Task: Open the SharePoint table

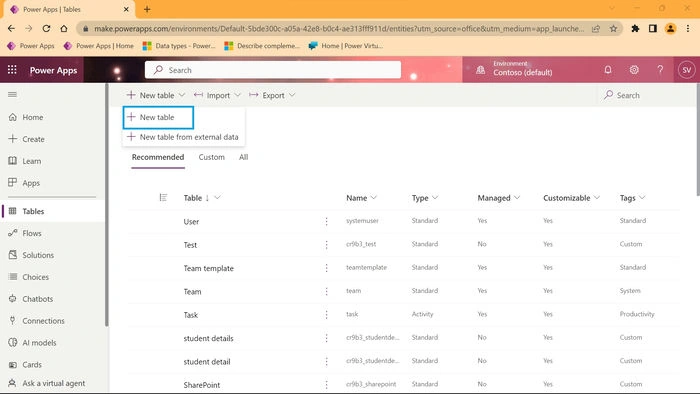Action: [x=201, y=385]
